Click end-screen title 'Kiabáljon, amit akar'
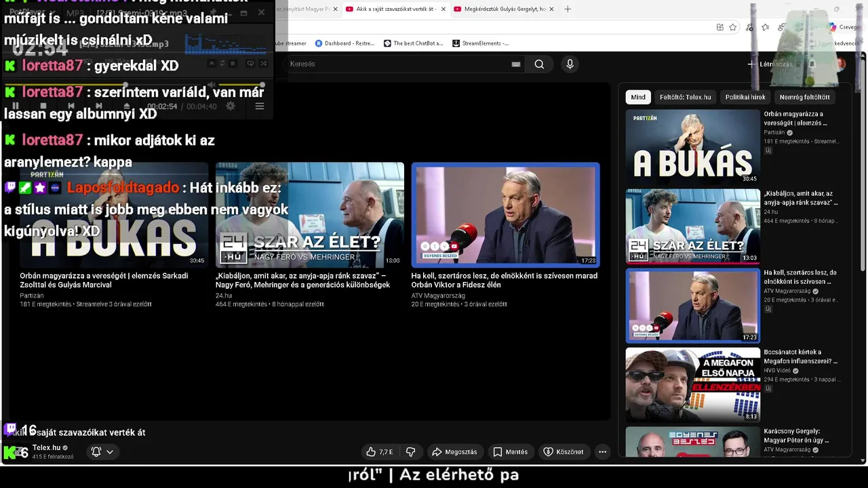Screen dimensions: 868x488 (302, 281)
